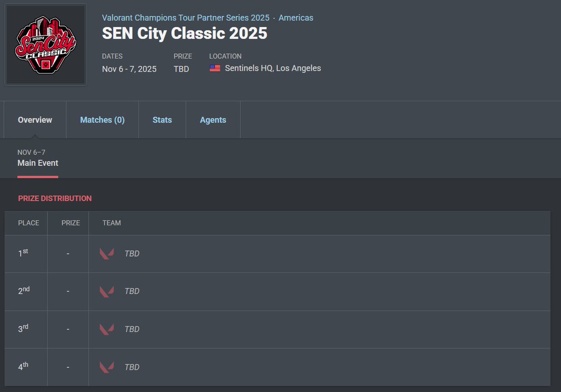
Task: Open the Valorant Champions Tour Partner Series 2025 link
Action: click(x=186, y=18)
